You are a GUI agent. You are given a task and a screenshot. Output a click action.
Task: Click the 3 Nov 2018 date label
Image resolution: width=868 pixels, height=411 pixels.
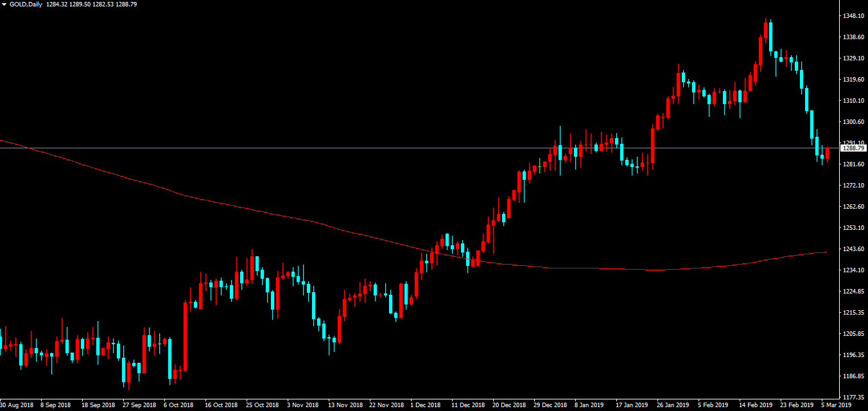[x=302, y=405]
